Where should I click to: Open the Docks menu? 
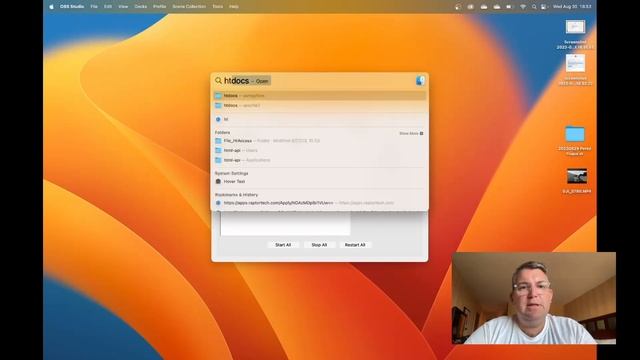140,7
